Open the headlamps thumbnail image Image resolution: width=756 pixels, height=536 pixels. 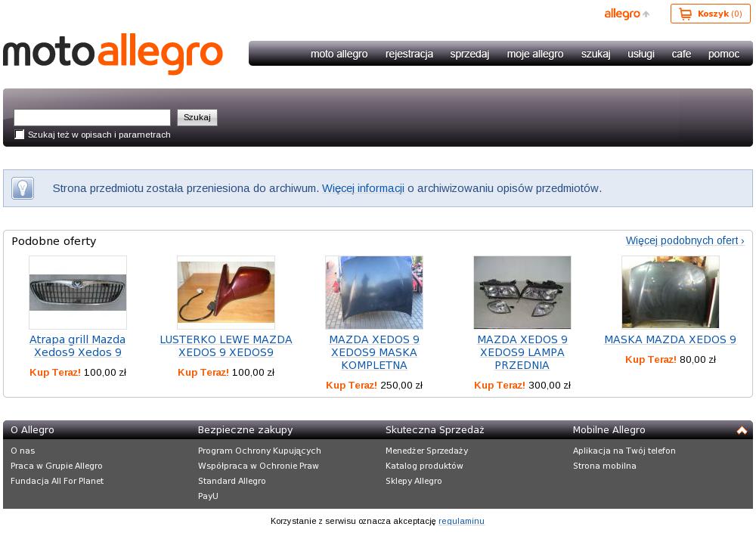click(522, 293)
